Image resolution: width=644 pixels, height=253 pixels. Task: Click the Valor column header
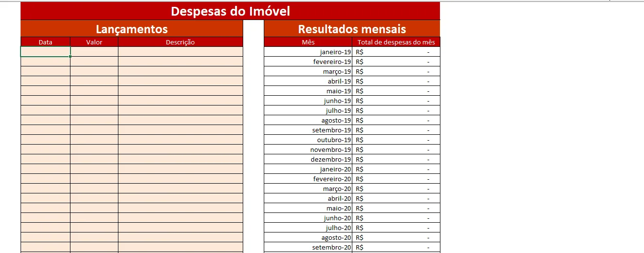[94, 42]
